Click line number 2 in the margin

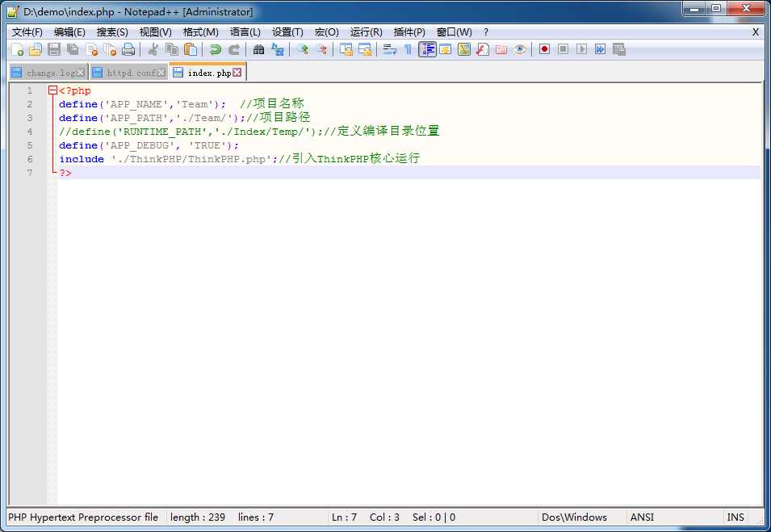pyautogui.click(x=30, y=104)
